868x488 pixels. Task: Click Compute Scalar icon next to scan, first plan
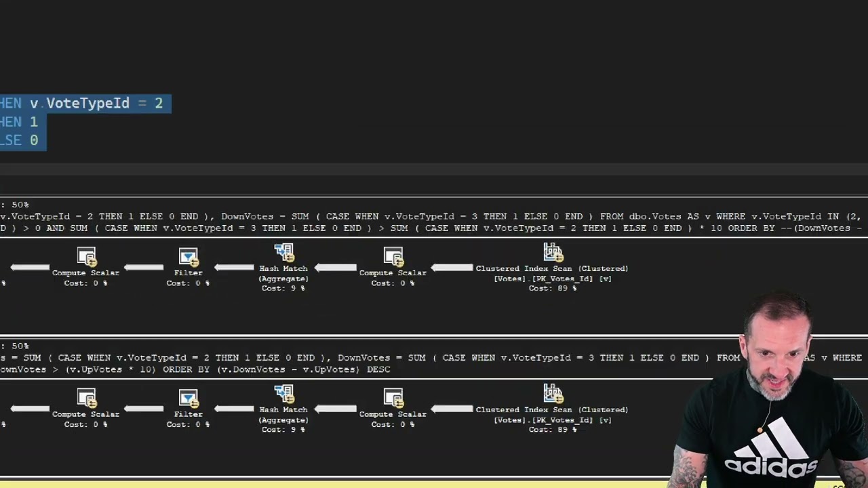[x=393, y=258]
